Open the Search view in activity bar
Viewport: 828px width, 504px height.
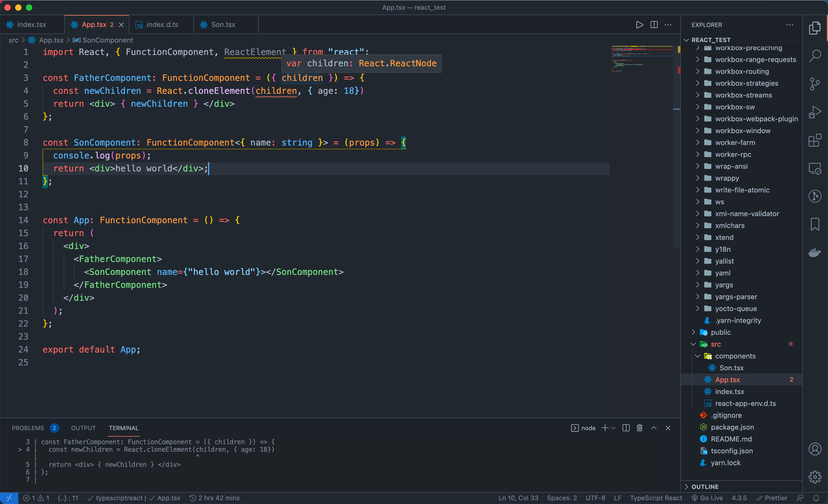(815, 56)
